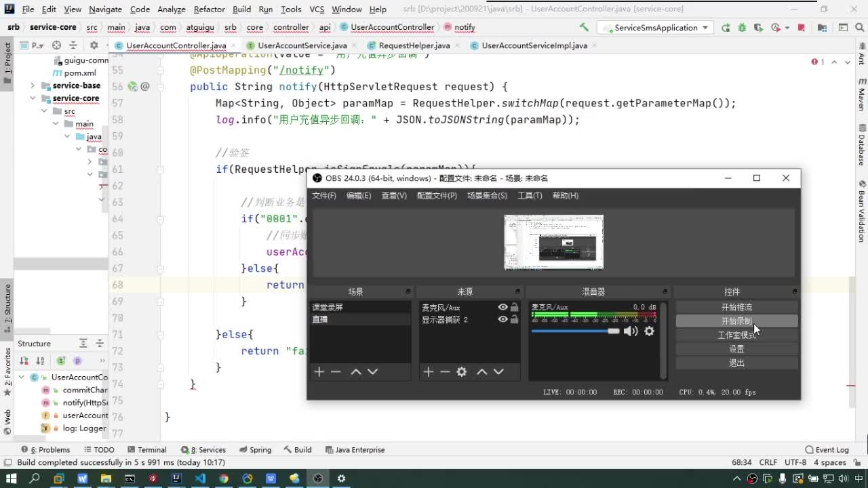This screenshot has width=868, height=488.
Task: Toggle lock of 显示器捕获 2 source
Action: [x=514, y=319]
